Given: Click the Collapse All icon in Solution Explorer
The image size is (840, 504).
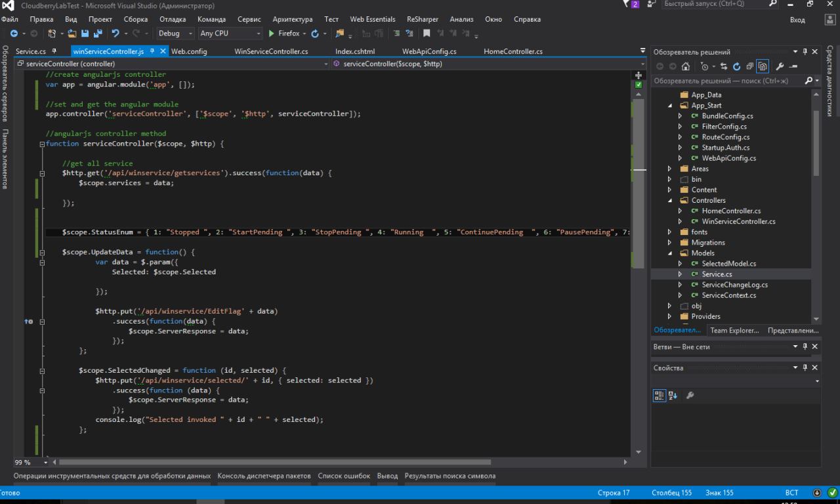Looking at the screenshot, I should tap(749, 66).
